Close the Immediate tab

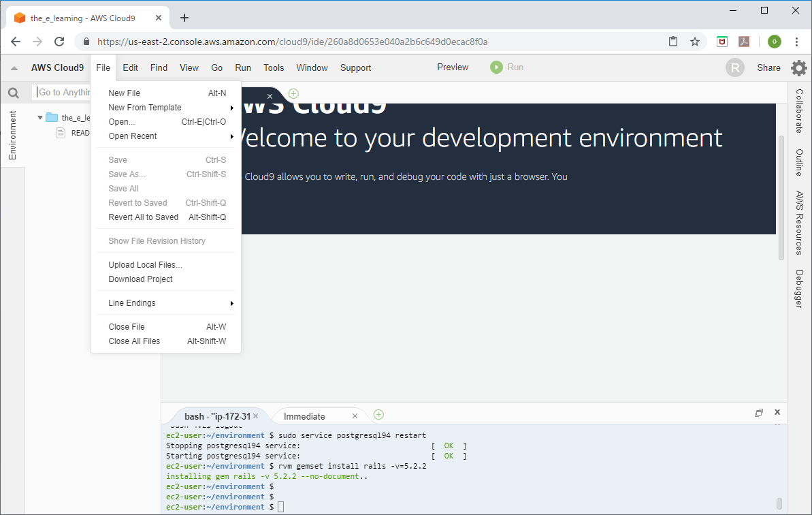(355, 416)
